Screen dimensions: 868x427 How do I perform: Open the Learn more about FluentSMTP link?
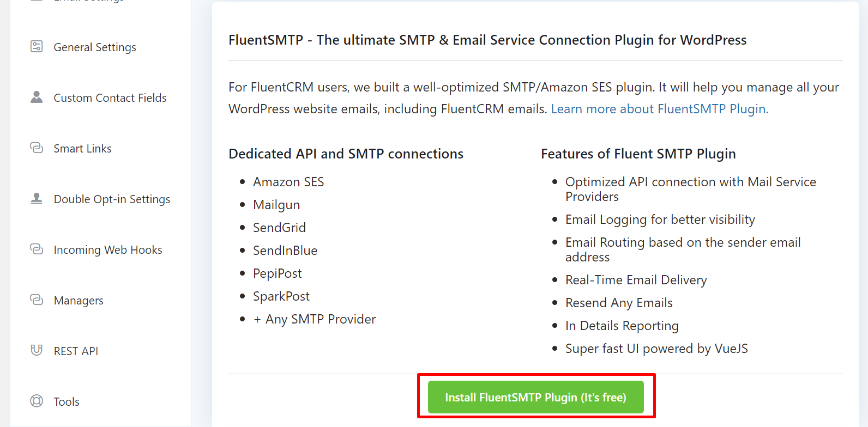pyautogui.click(x=659, y=108)
